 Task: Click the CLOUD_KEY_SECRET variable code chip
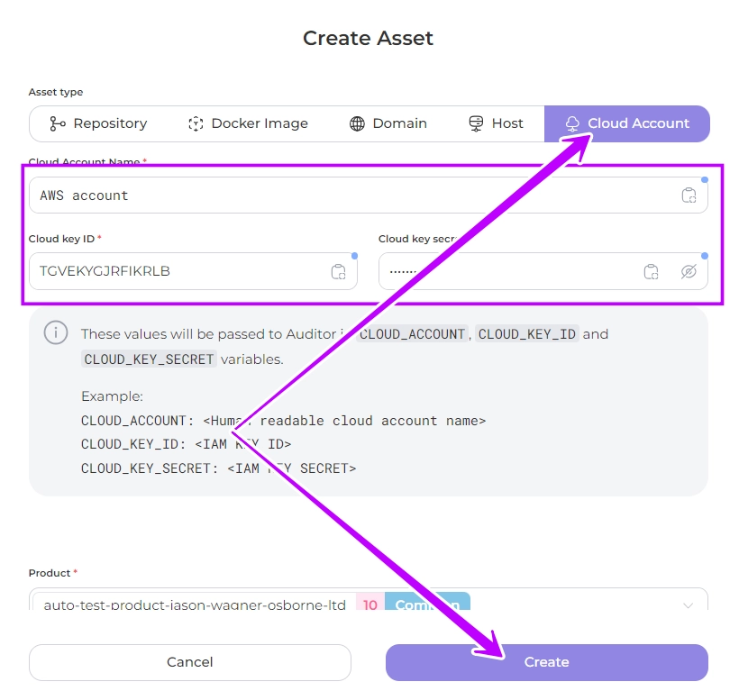150,359
